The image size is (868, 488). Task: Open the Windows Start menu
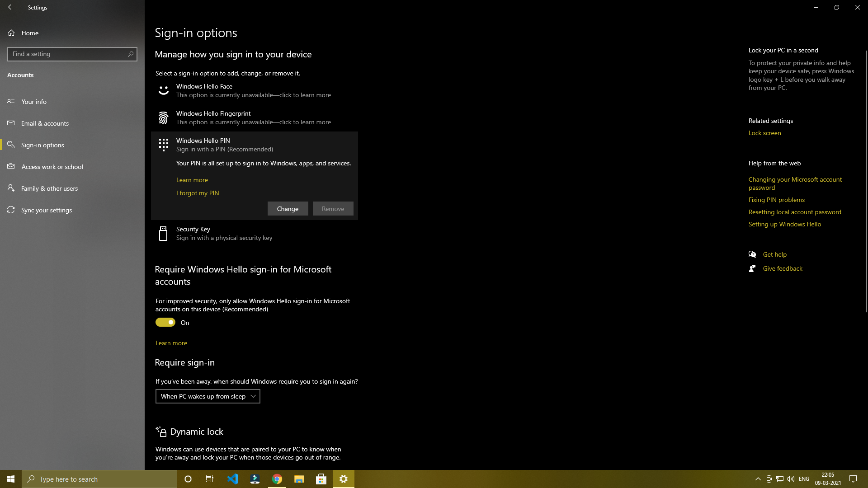pos(11,479)
